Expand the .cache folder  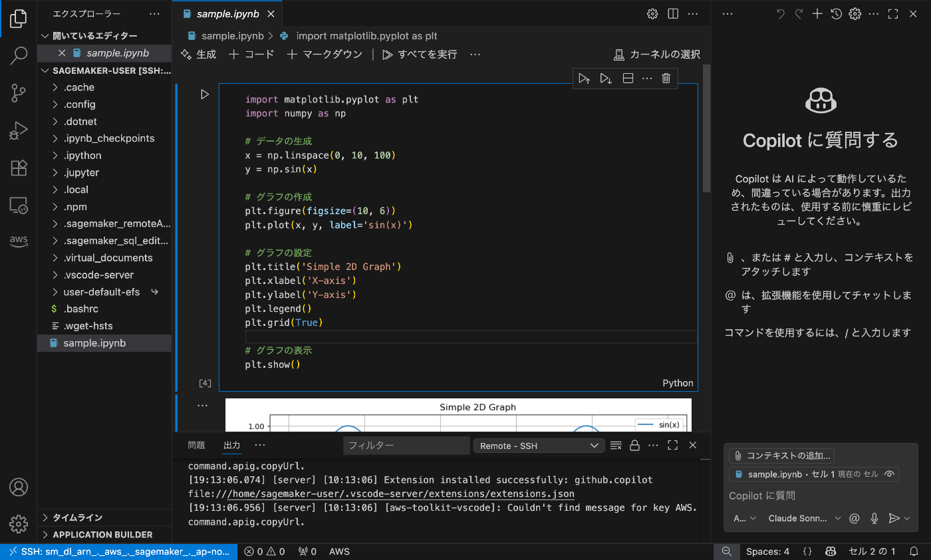104,87
